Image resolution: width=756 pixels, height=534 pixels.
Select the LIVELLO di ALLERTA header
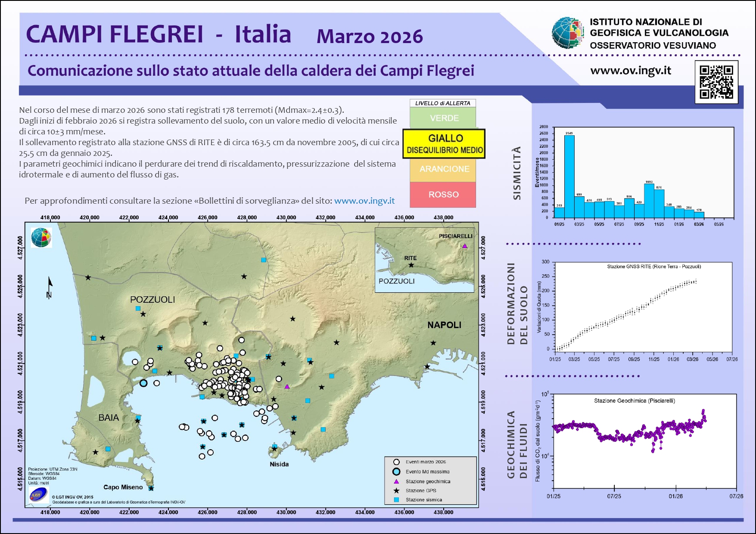click(x=444, y=102)
